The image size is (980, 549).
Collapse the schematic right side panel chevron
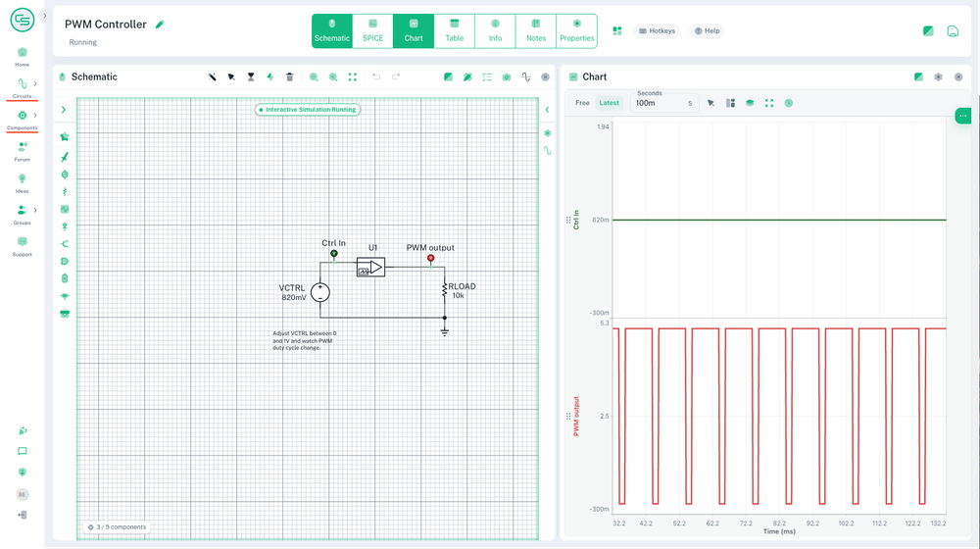coord(547,110)
